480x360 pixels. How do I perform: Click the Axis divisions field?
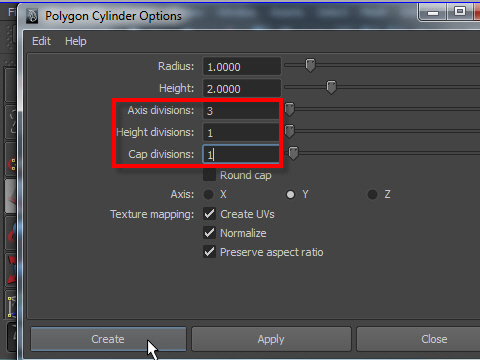click(241, 111)
